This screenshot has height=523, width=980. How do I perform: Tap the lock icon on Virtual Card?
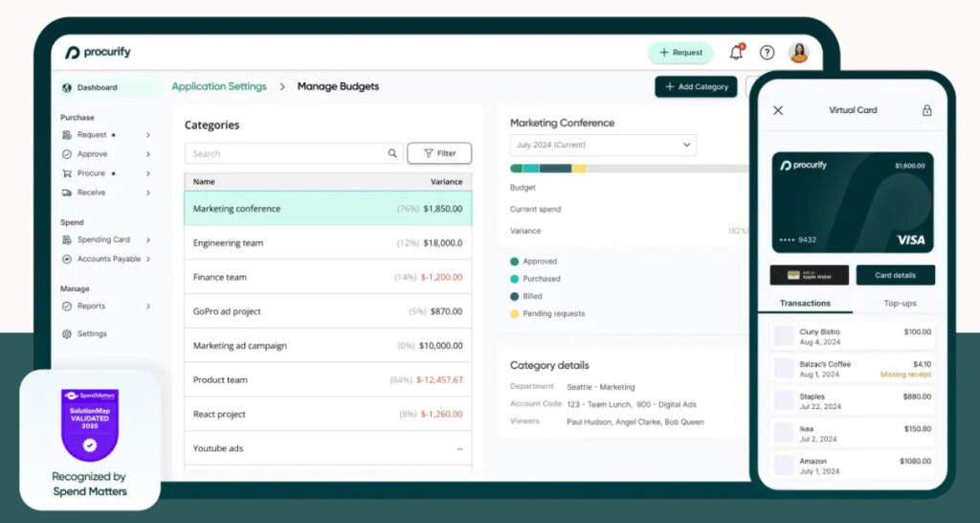[x=926, y=110]
